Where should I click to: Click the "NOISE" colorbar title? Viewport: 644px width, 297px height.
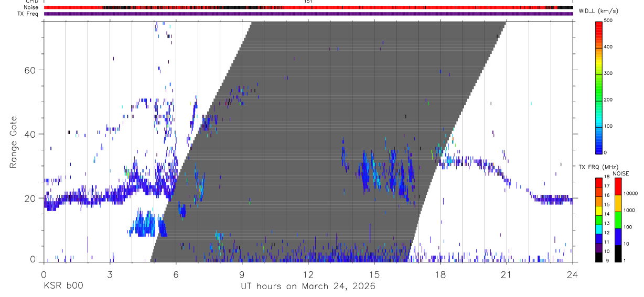pyautogui.click(x=620, y=173)
